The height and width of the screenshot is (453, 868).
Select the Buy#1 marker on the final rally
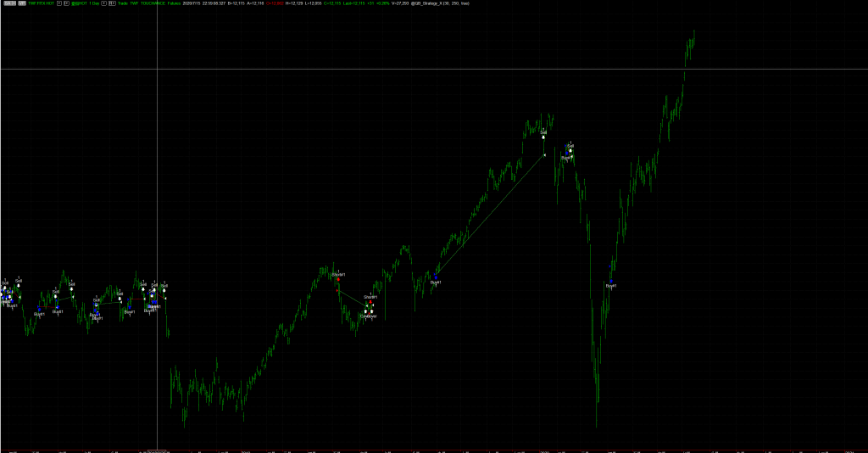click(610, 282)
